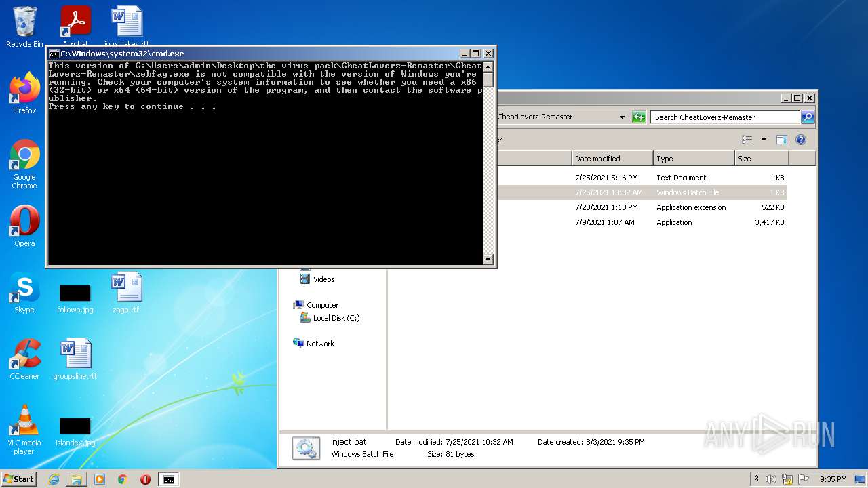Open the view options dropdown arrow

(x=763, y=140)
